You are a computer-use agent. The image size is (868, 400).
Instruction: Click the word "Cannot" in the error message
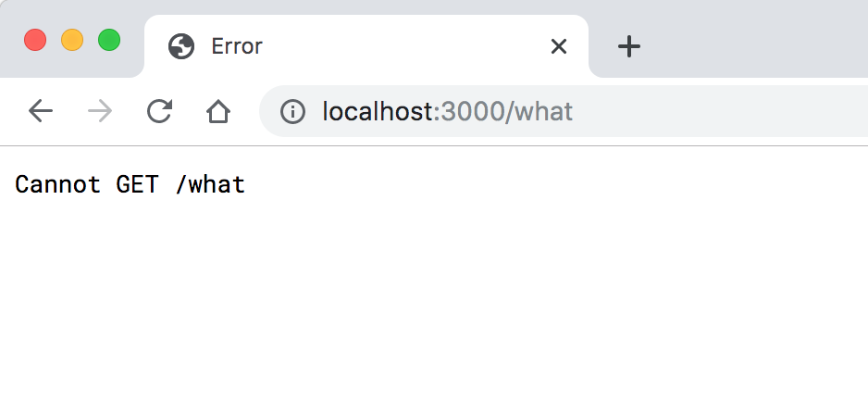[x=57, y=184]
